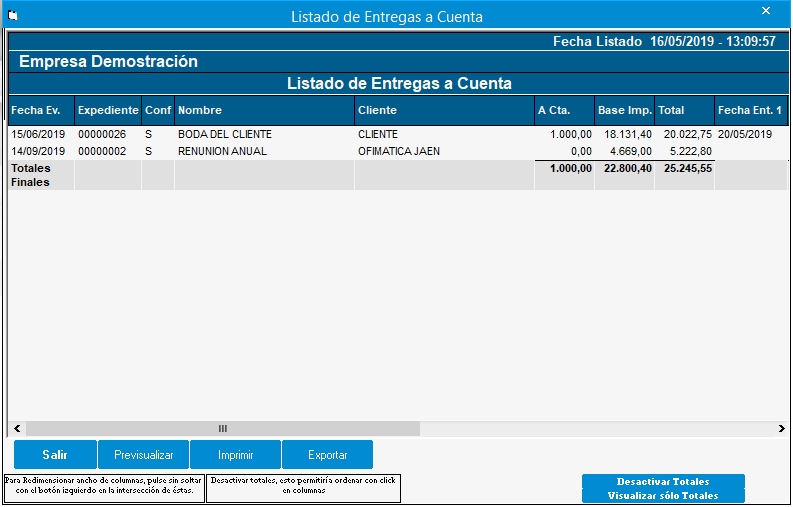The width and height of the screenshot is (793, 507).
Task: Click the column resizing hint box
Action: click(x=104, y=488)
